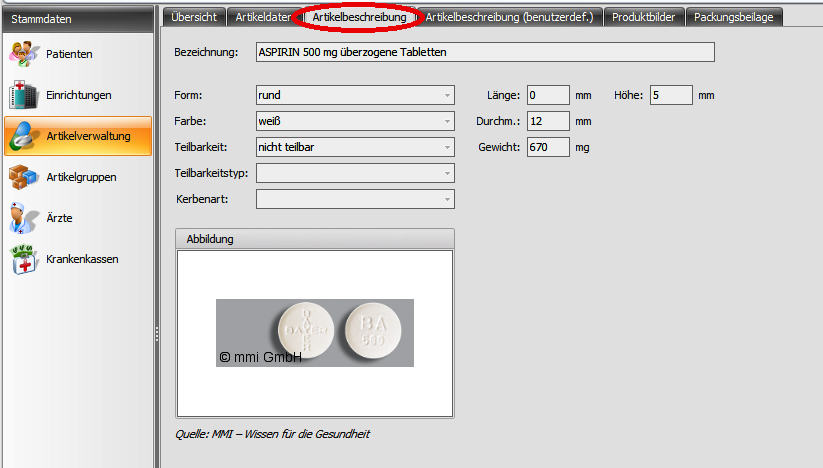
Task: Open Artikelbeschreibung (benutzerdef.) tab
Action: [509, 17]
